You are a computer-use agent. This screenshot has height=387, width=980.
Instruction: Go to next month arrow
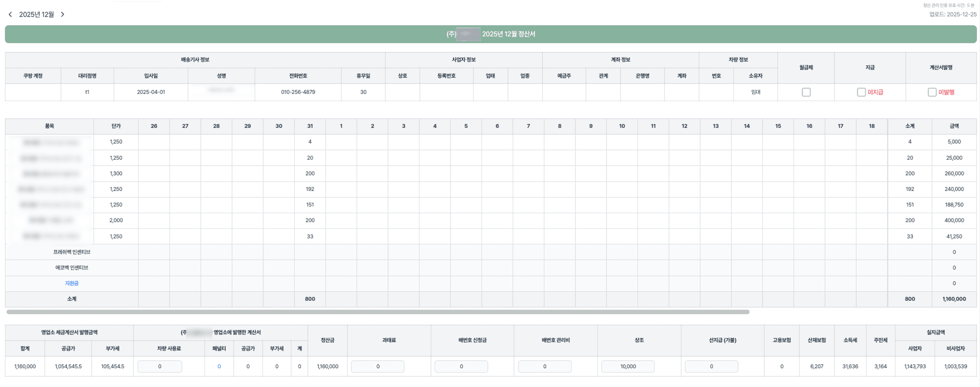[63, 14]
